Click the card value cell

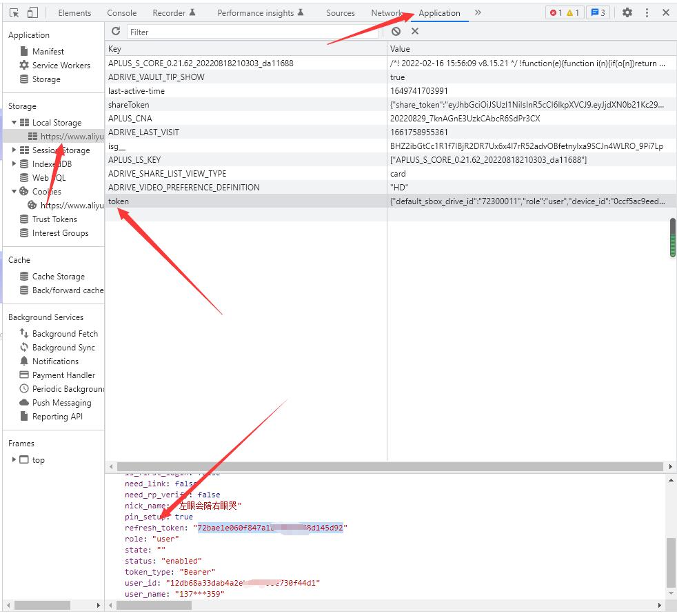[x=532, y=174]
